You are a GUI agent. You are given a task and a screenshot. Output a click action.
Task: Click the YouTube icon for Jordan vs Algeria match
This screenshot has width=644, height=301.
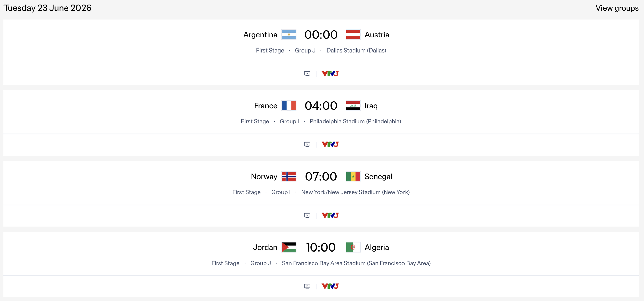click(307, 286)
